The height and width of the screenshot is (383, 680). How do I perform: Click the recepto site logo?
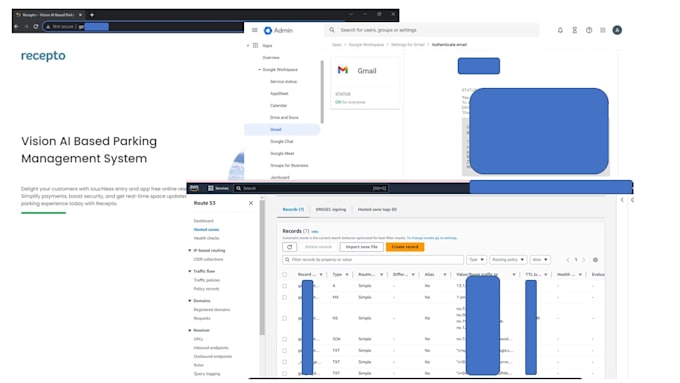click(x=43, y=56)
